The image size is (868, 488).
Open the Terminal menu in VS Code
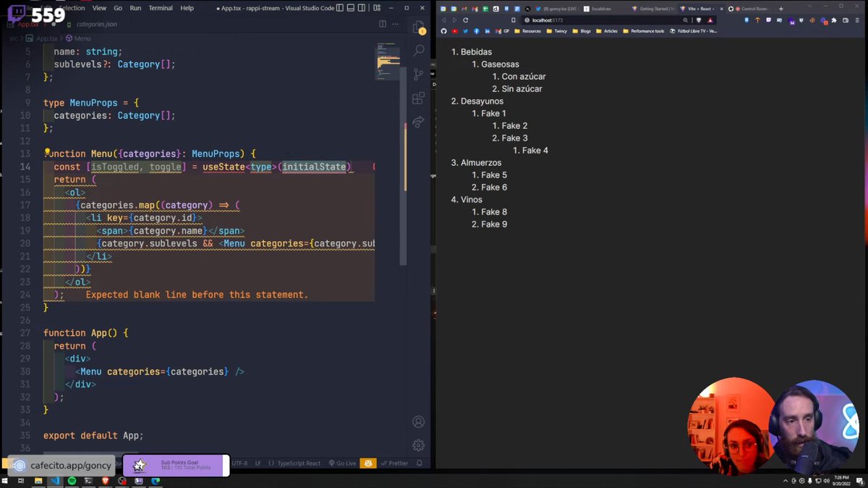[x=161, y=8]
